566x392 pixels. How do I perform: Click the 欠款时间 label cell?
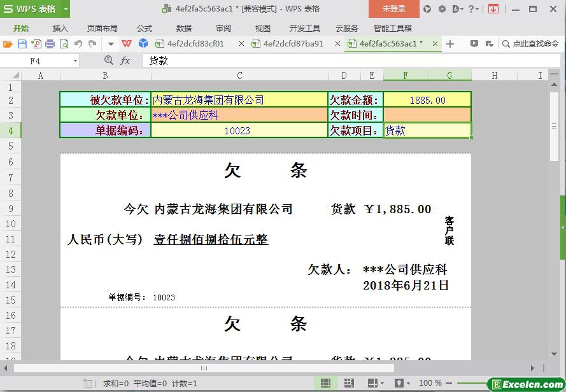point(355,115)
